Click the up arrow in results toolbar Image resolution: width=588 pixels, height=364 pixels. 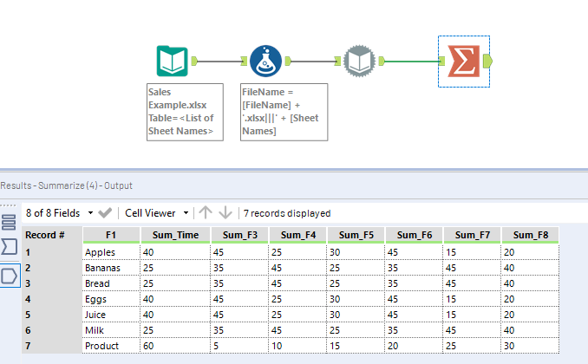click(206, 212)
